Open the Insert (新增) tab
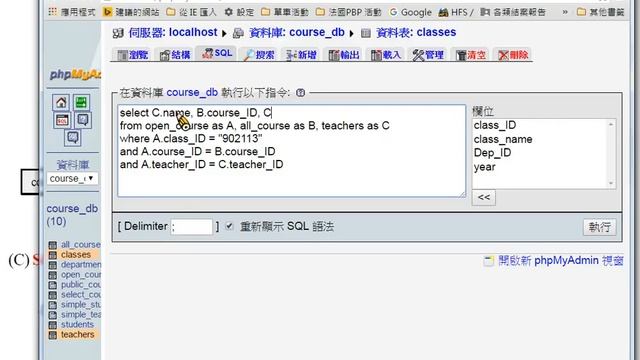This screenshot has width=640, height=360. tap(301, 55)
